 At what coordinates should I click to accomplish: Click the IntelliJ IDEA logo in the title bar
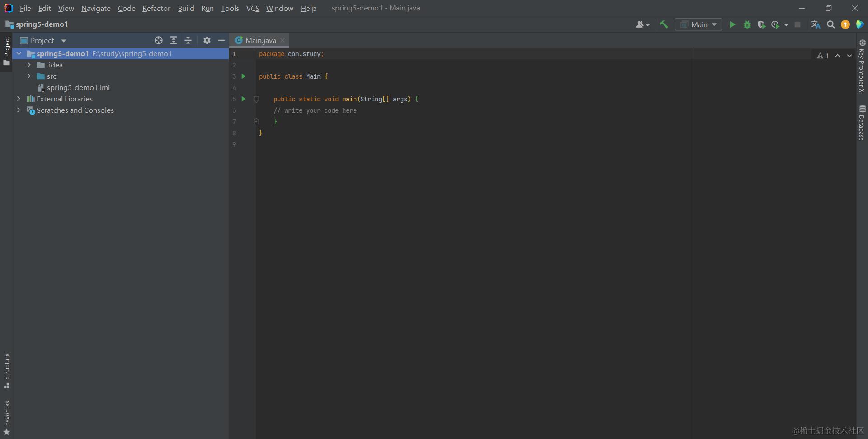8,8
